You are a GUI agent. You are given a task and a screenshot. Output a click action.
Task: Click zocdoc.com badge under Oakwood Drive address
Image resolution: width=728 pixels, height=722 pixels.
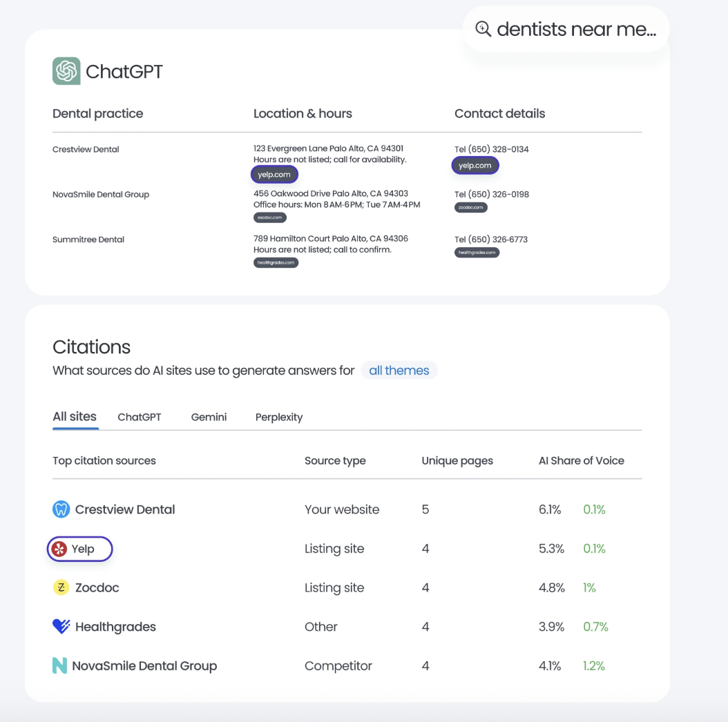[x=270, y=217]
